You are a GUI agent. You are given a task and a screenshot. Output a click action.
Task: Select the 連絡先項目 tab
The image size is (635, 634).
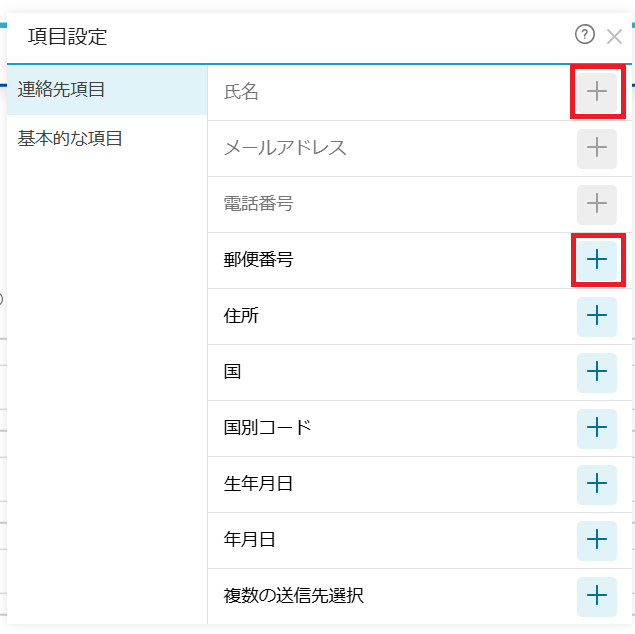62,89
